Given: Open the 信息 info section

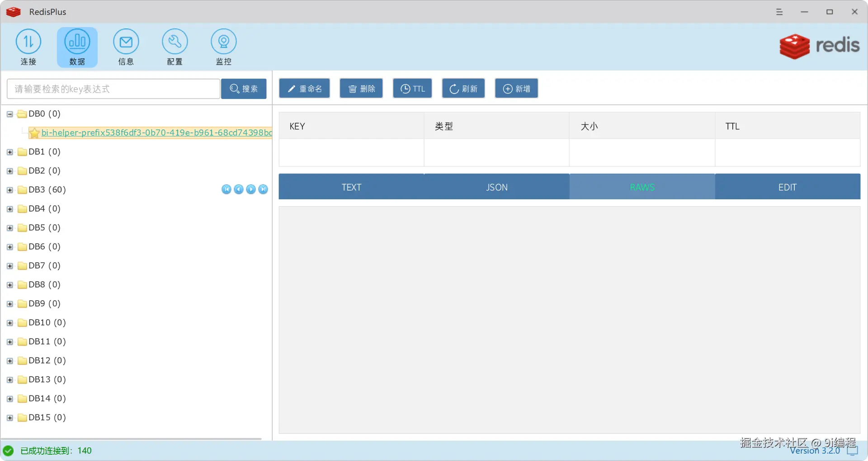Looking at the screenshot, I should tap(126, 47).
